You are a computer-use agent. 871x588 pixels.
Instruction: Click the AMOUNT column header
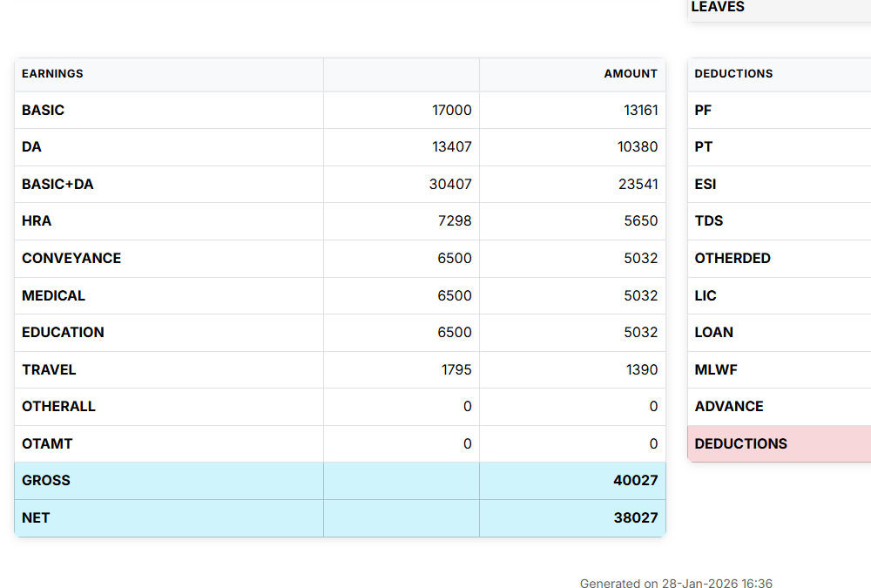631,74
